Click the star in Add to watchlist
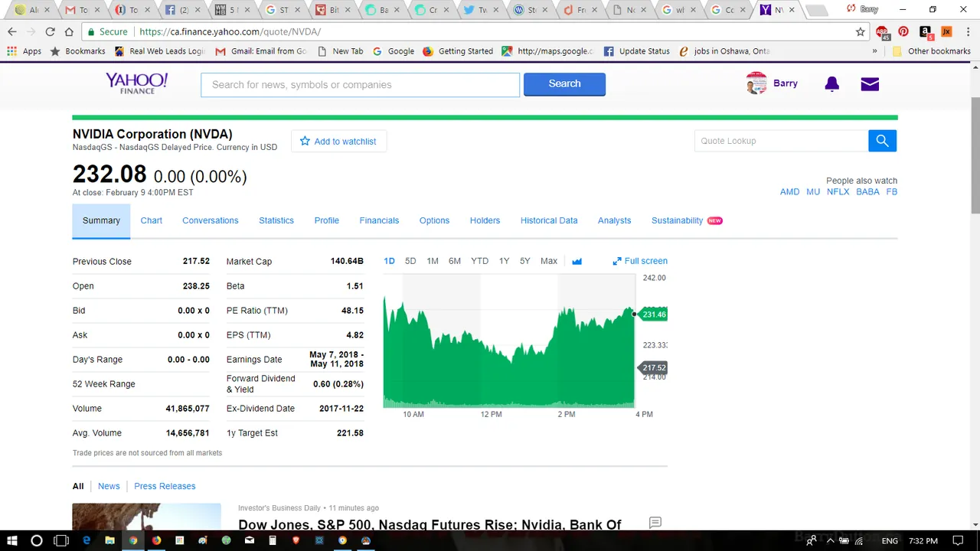This screenshot has width=980, height=551. [x=305, y=141]
